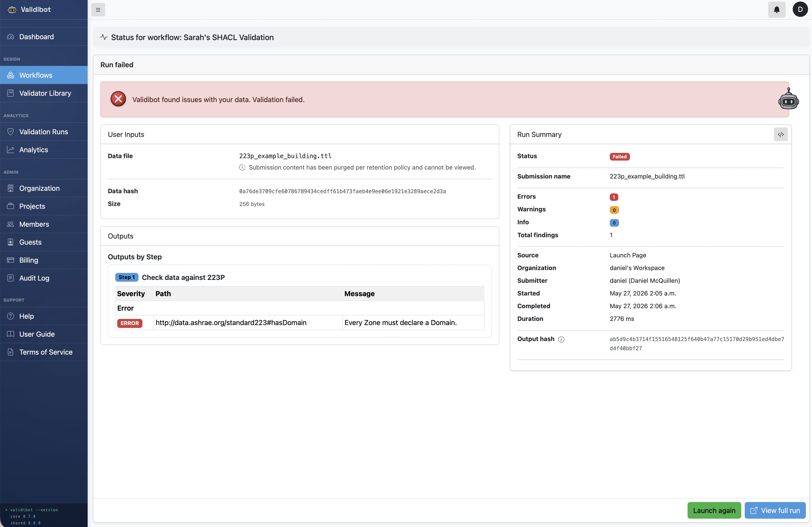Image resolution: width=812 pixels, height=527 pixels.
Task: Toggle the sidebar hamburger menu button
Action: tap(98, 10)
